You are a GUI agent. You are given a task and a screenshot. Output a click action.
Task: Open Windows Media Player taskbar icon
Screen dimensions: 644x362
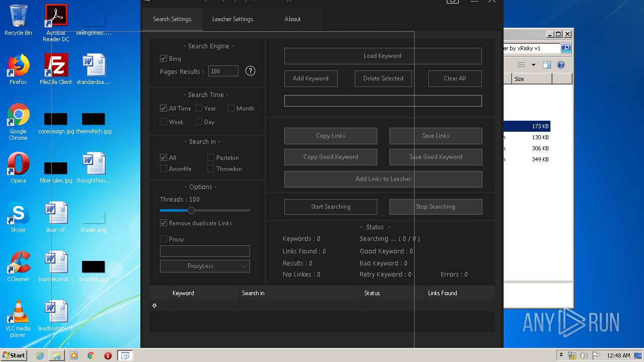click(x=74, y=355)
